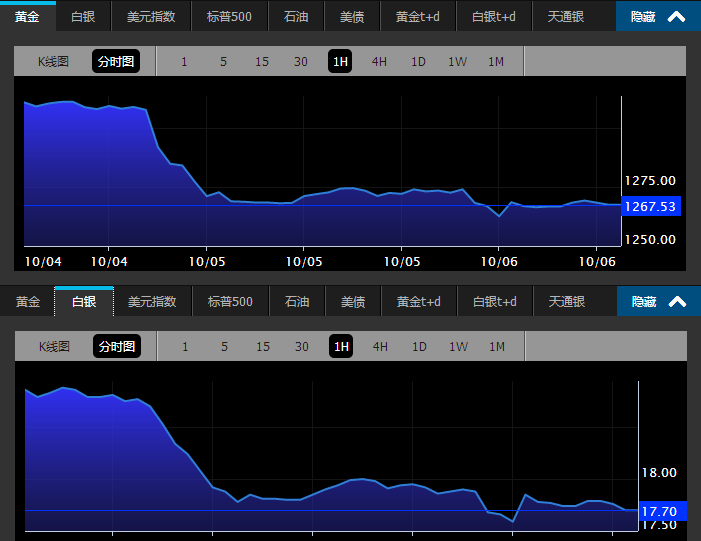Switch the upper panel to the 白银 tab
The height and width of the screenshot is (541, 701).
coord(83,17)
